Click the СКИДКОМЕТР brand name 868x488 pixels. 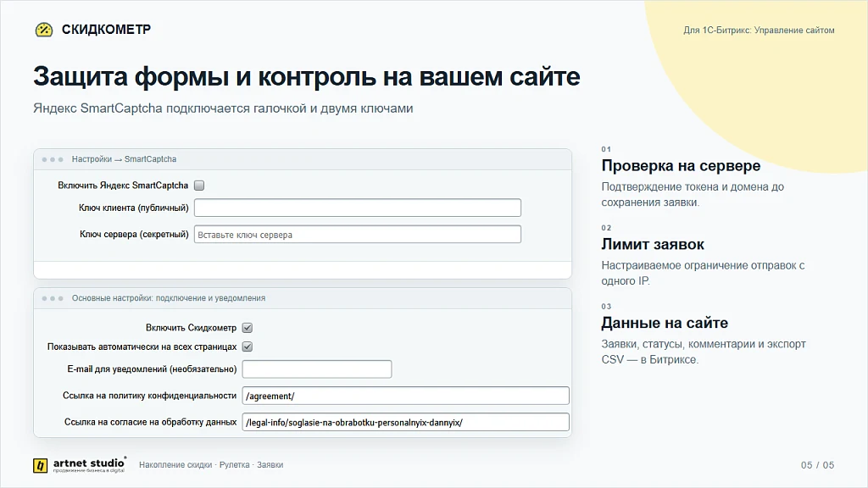click(106, 30)
